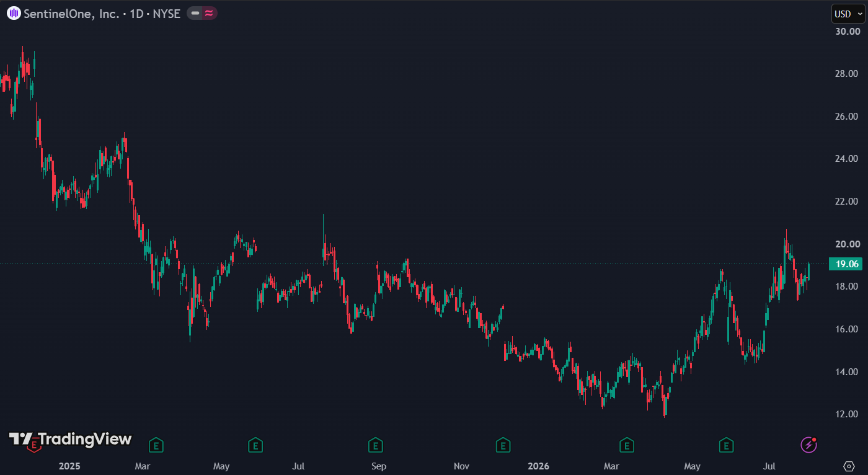Click the 16.00 price axis label
The height and width of the screenshot is (475, 868).
[848, 329]
